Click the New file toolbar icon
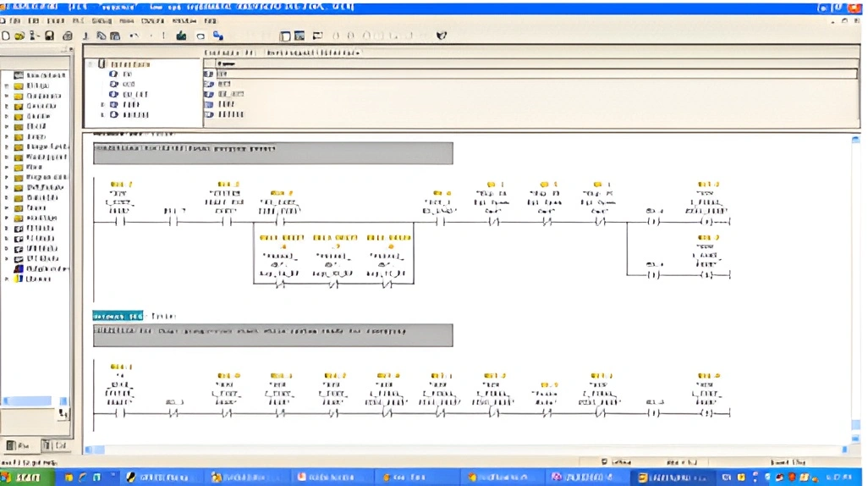Viewport: 868px width, 486px height. [x=7, y=36]
